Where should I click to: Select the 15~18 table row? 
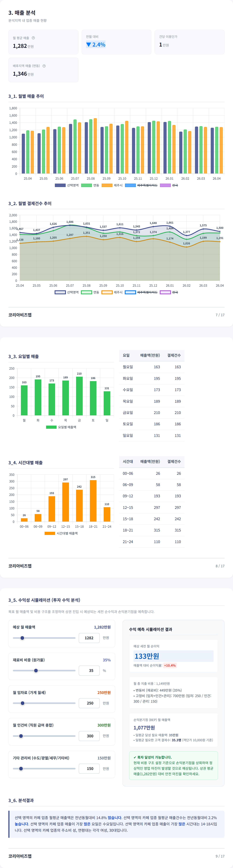pyautogui.click(x=152, y=519)
